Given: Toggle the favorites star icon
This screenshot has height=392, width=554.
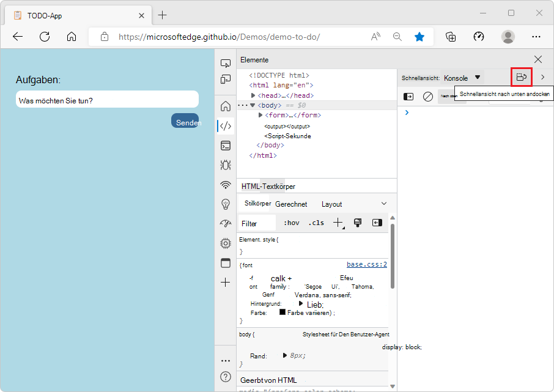Looking at the screenshot, I should pos(419,37).
